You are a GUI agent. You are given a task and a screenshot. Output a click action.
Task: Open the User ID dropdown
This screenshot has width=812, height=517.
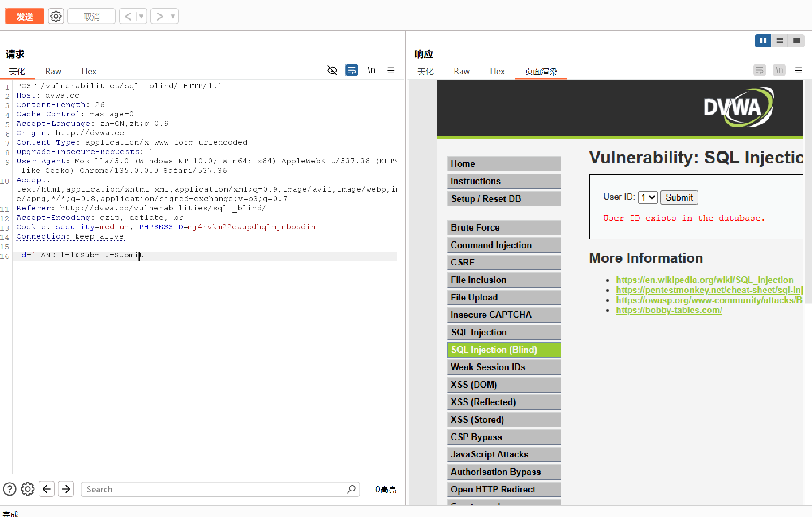point(648,197)
